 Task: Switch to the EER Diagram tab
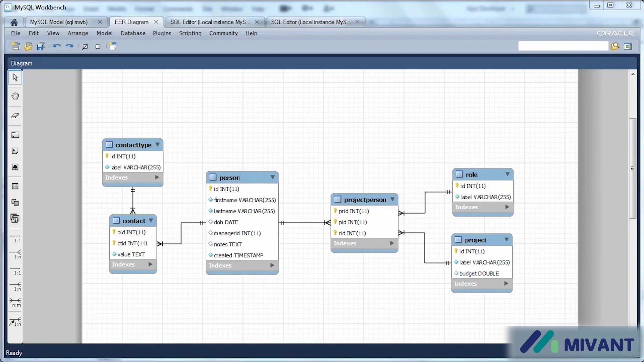(131, 22)
